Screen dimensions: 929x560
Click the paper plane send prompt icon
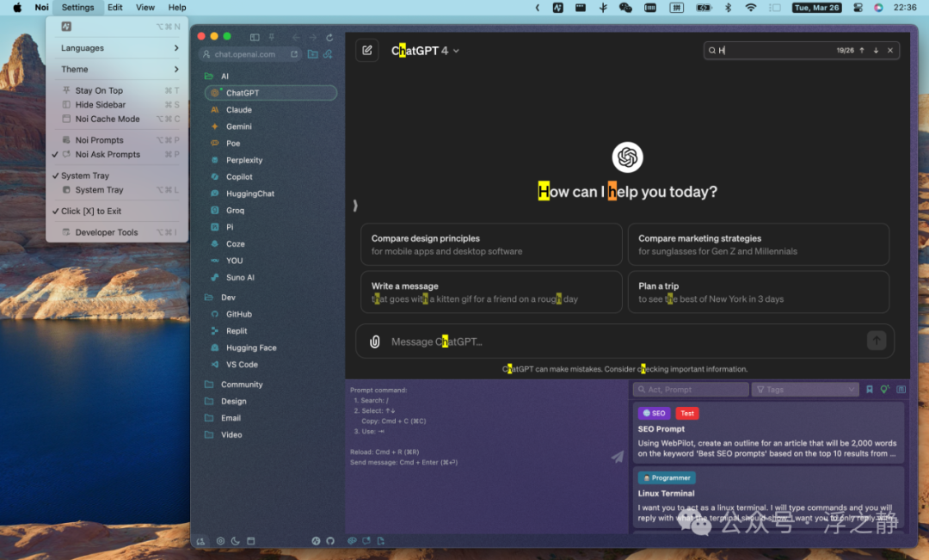618,456
